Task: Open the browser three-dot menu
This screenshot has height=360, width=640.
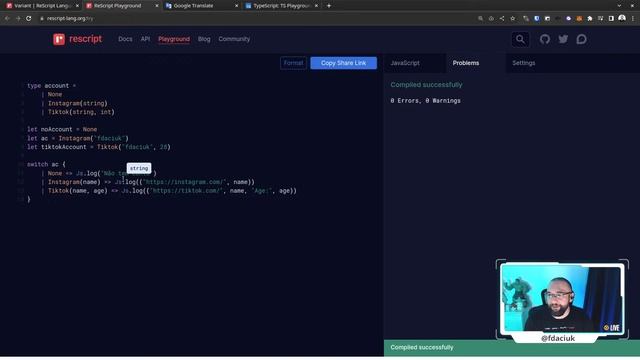Action: click(633, 18)
